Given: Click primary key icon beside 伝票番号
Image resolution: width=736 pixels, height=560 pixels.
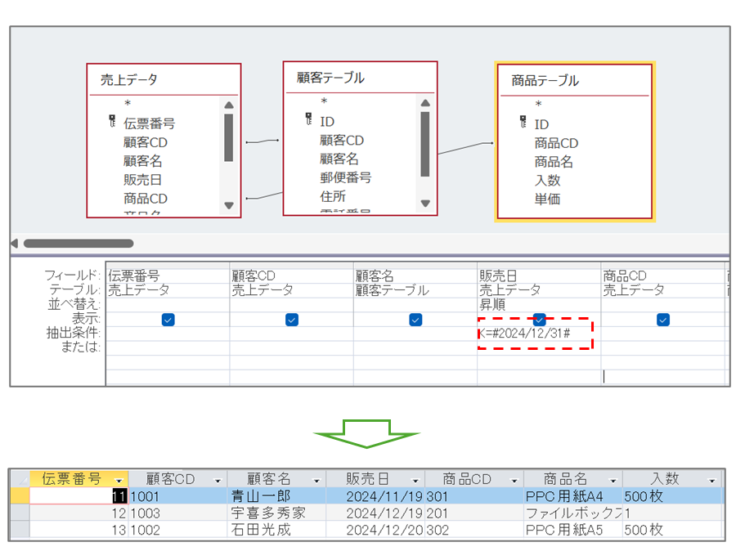Looking at the screenshot, I should point(112,122).
